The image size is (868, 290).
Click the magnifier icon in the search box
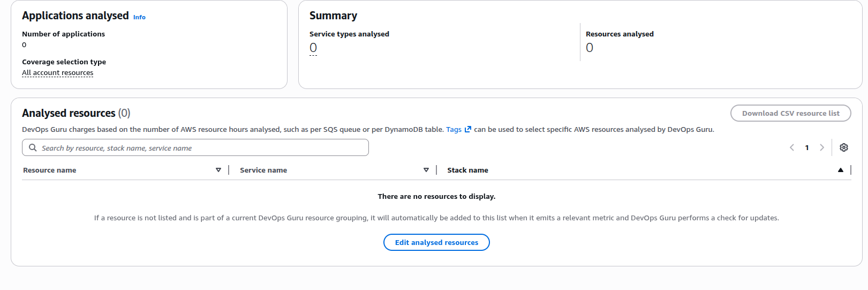pyautogui.click(x=33, y=148)
